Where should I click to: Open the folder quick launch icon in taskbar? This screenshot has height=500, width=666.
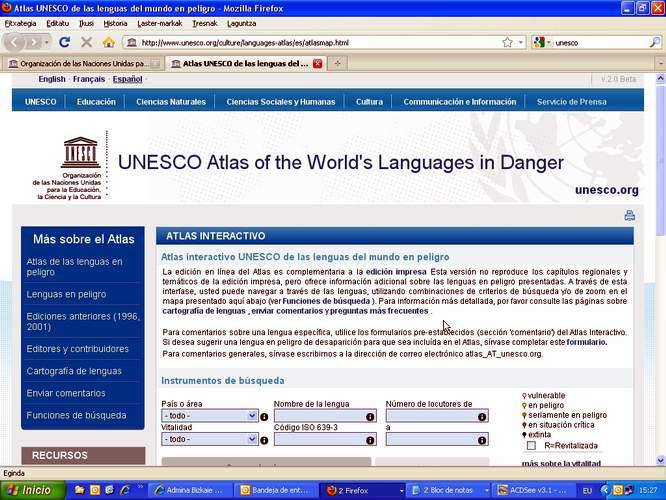[x=79, y=490]
